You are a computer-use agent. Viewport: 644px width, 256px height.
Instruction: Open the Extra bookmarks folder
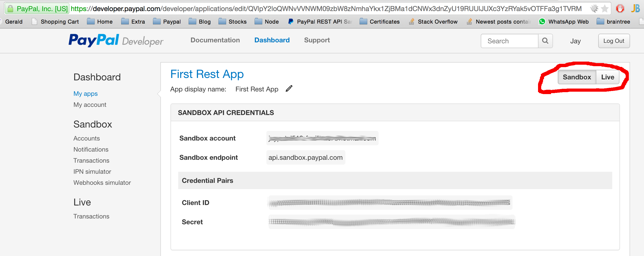[133, 22]
